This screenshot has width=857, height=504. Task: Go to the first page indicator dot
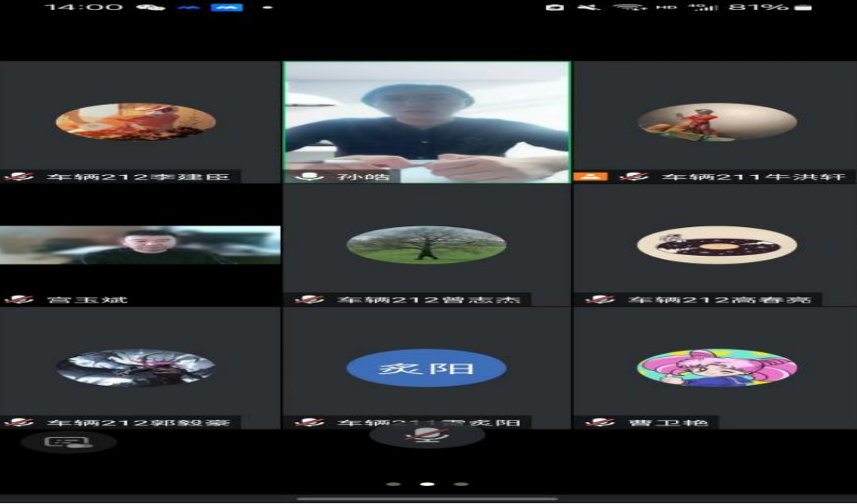(x=393, y=484)
